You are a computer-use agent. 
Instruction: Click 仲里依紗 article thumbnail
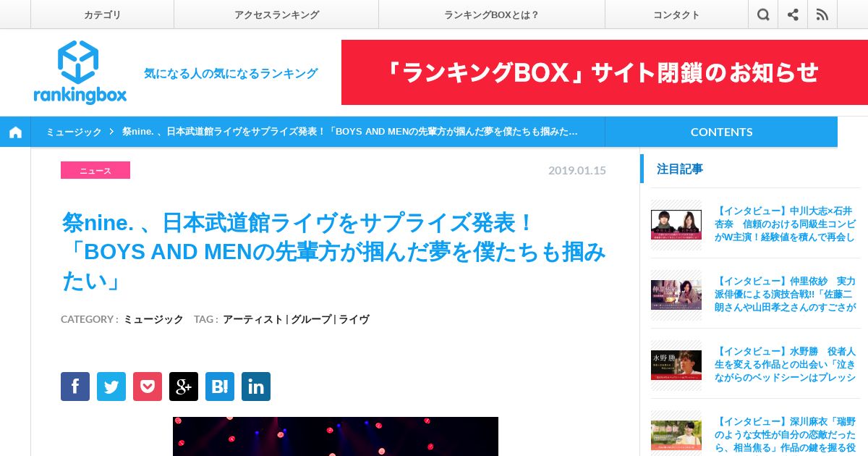pos(676,295)
